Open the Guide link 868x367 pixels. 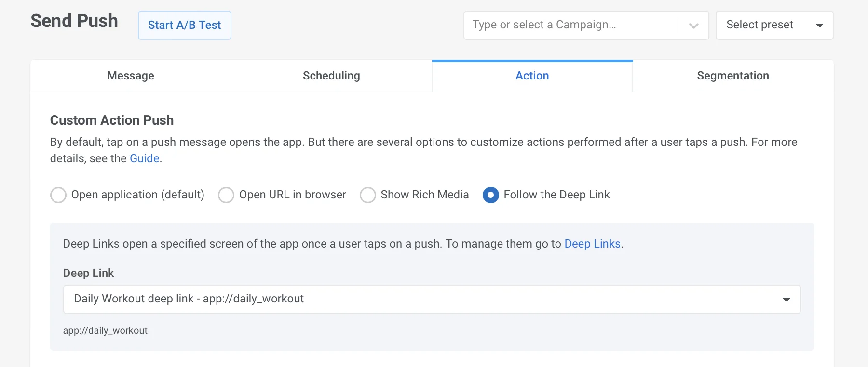pos(144,158)
